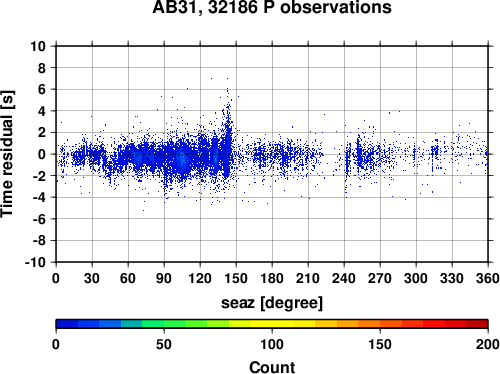500x374 pixels.
Task: Click the seaz [degree] x-axis label
Action: [x=272, y=303]
